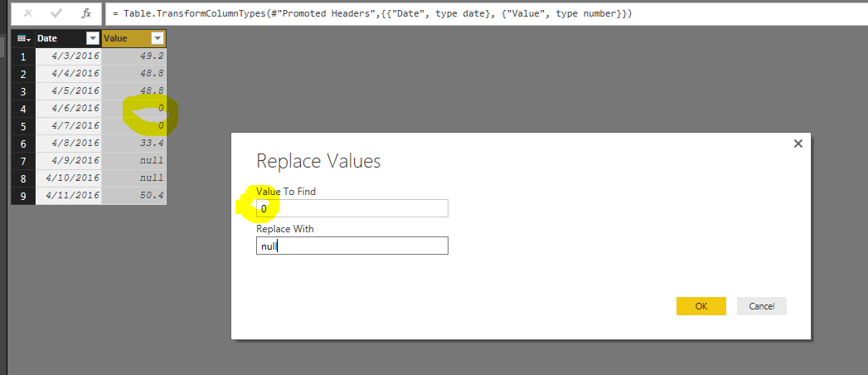The image size is (868, 375).
Task: Click the 4/11/2016 date cell
Action: pyautogui.click(x=68, y=196)
